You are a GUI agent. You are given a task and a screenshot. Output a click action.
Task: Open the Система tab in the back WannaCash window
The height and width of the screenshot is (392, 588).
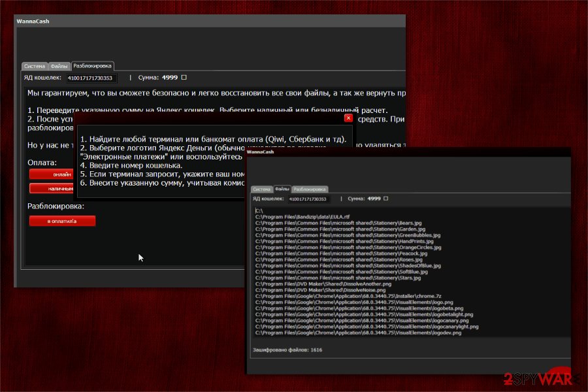(35, 66)
